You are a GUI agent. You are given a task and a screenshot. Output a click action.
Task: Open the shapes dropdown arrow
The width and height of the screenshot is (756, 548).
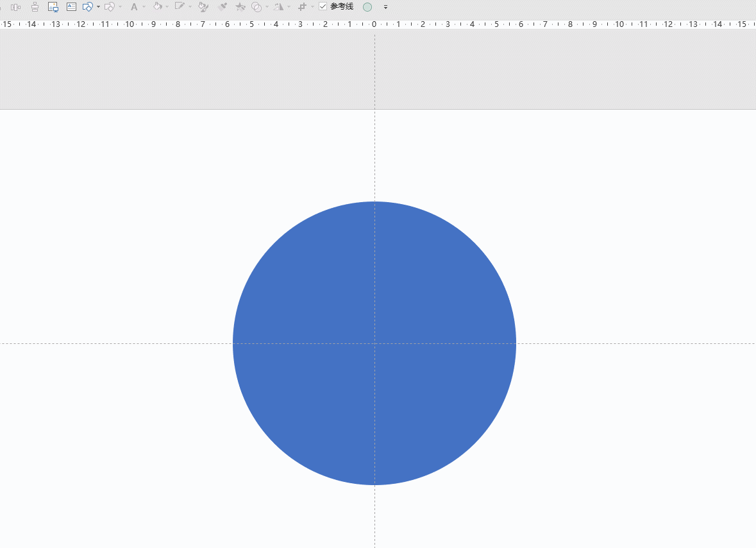click(98, 7)
